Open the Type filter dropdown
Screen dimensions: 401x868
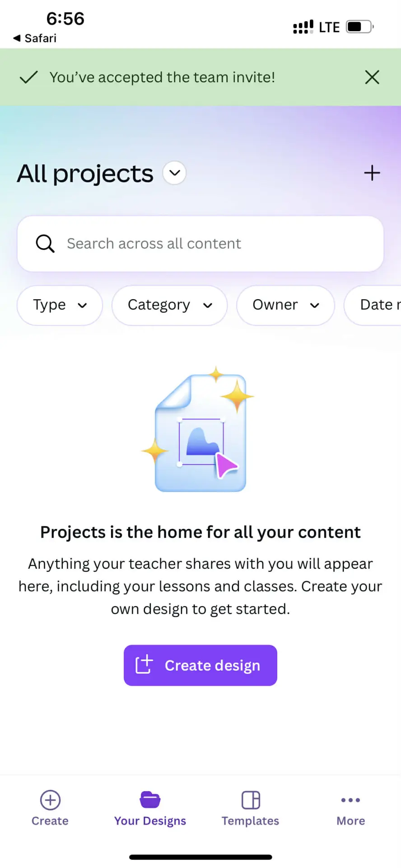click(x=60, y=305)
